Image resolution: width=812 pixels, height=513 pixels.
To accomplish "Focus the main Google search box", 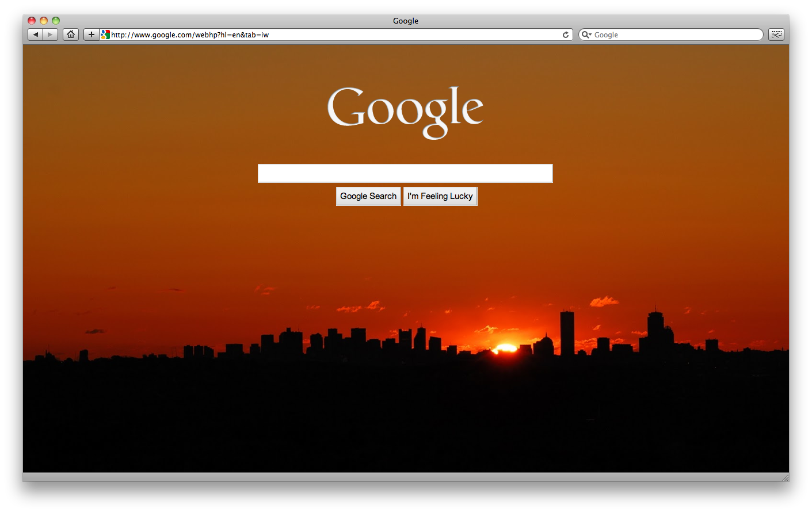I will [x=405, y=173].
